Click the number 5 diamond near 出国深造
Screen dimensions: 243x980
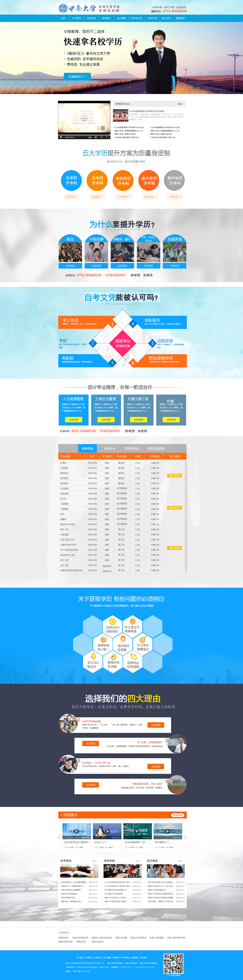click(152, 343)
